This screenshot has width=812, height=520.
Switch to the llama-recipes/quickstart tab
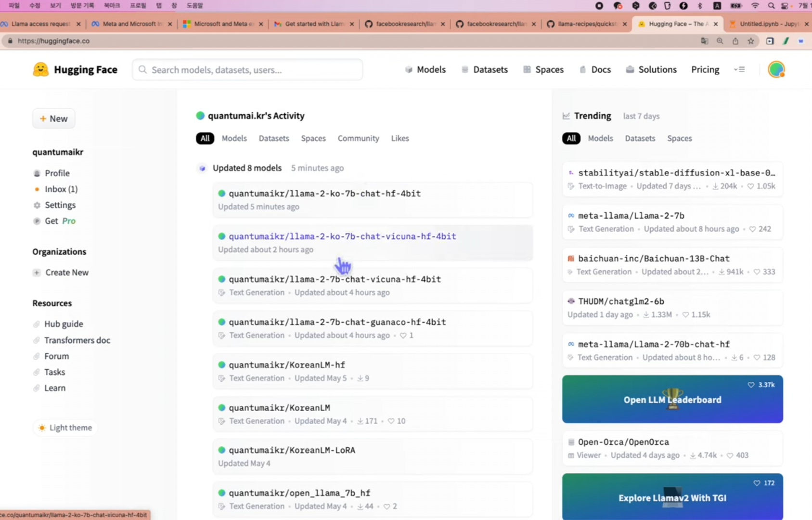tap(587, 24)
